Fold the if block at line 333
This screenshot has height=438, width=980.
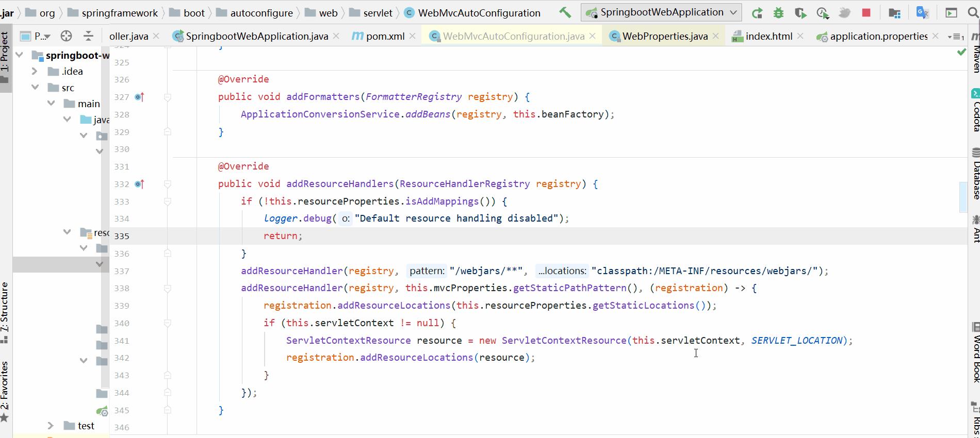168,201
